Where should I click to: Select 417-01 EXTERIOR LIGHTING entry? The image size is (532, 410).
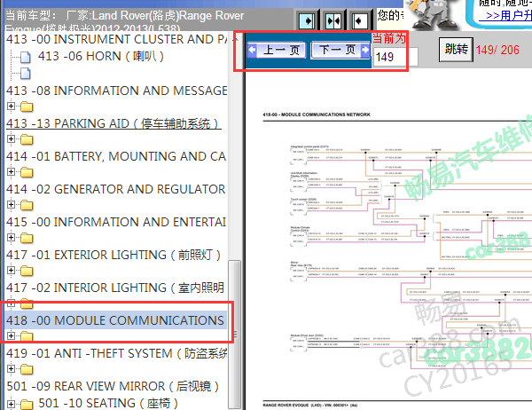tap(113, 255)
